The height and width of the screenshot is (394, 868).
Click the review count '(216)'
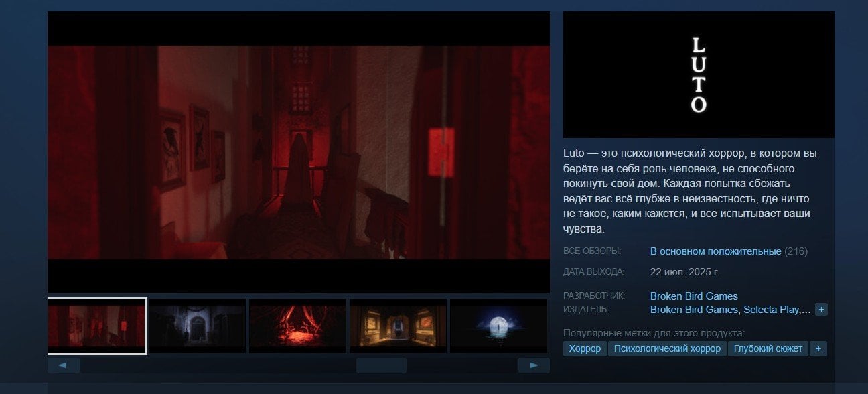coord(796,251)
